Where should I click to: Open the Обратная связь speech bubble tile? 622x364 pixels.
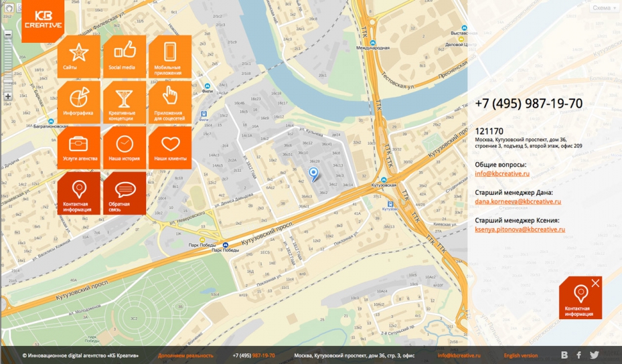pyautogui.click(x=125, y=193)
